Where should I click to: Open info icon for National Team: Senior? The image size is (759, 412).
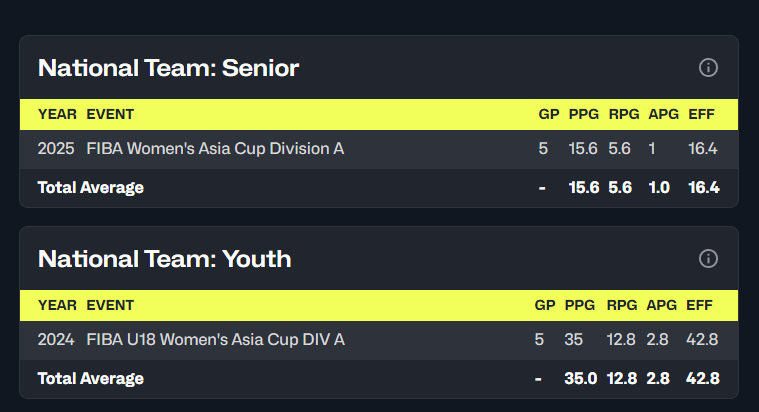click(x=708, y=68)
